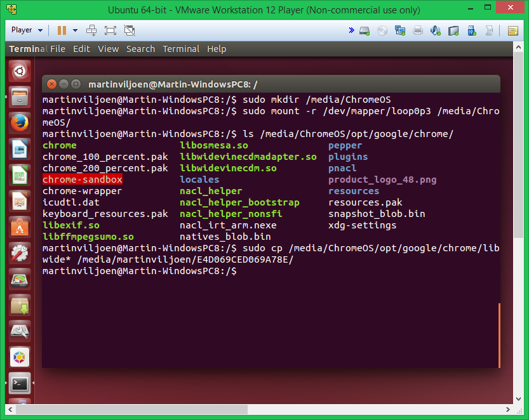The height and width of the screenshot is (420, 529).
Task: Click the horizontal scrollbar thumb
Action: pyautogui.click(x=132, y=410)
